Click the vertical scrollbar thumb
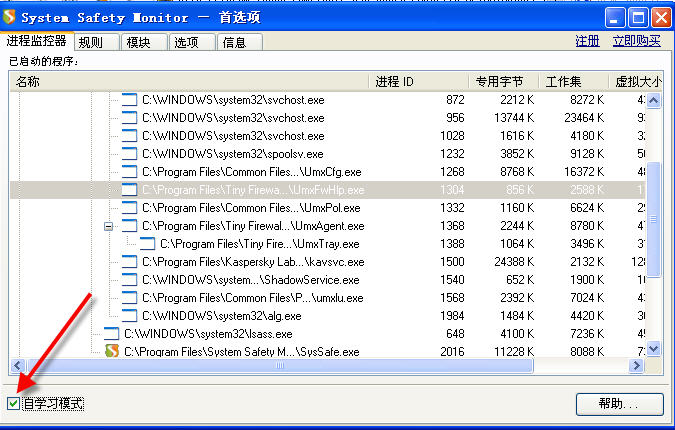Screen dimensions: 675x430 pos(653,220)
